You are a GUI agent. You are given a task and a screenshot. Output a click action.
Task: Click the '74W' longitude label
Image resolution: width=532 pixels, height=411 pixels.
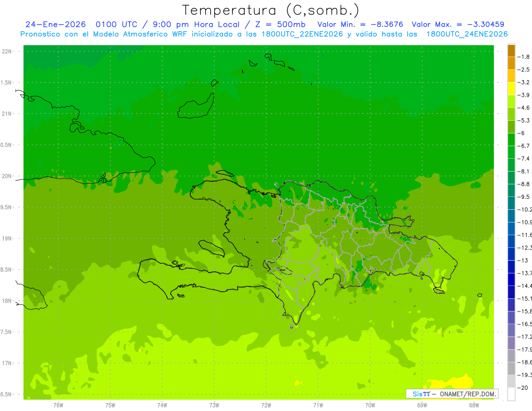pyautogui.click(x=162, y=405)
